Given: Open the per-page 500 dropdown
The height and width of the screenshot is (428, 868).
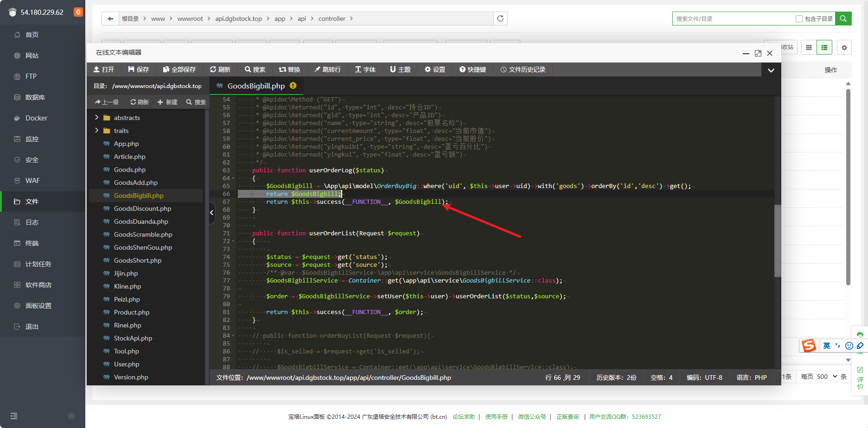Looking at the screenshot, I should click(827, 377).
